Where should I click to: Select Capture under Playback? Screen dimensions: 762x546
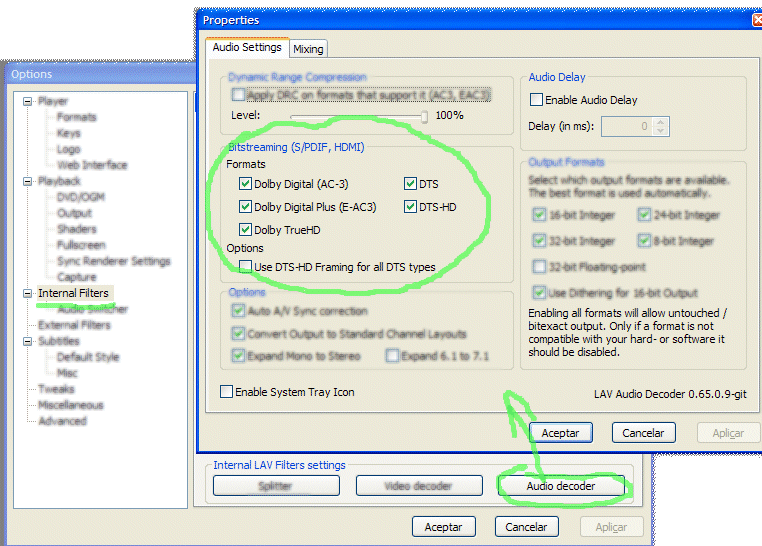coord(77,277)
